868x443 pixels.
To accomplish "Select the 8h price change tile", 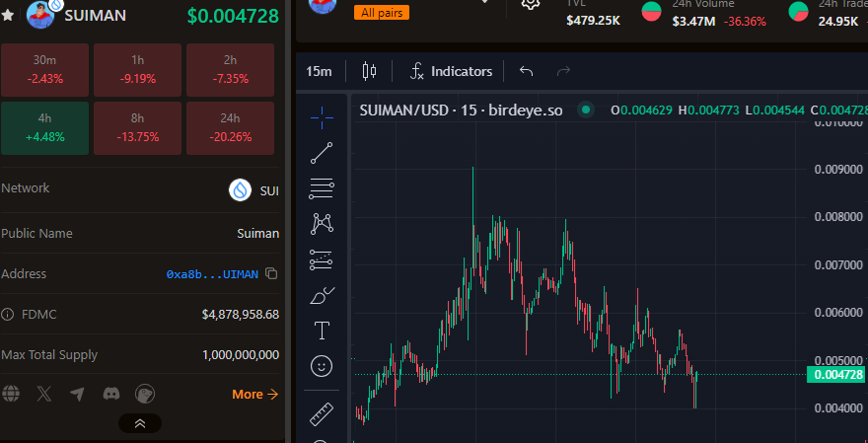I will (137, 128).
